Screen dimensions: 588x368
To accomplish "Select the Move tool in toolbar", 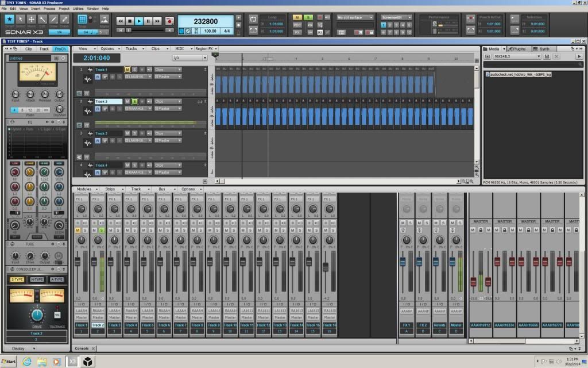I will (32, 20).
